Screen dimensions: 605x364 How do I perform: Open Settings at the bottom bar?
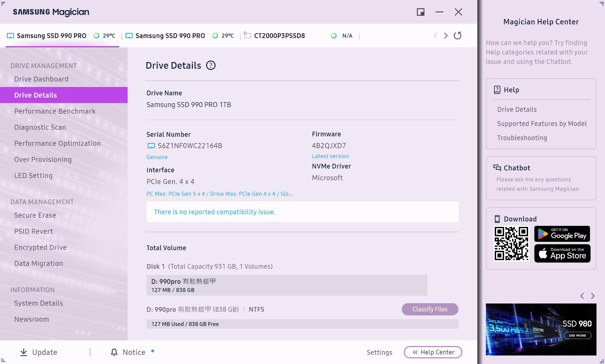379,352
